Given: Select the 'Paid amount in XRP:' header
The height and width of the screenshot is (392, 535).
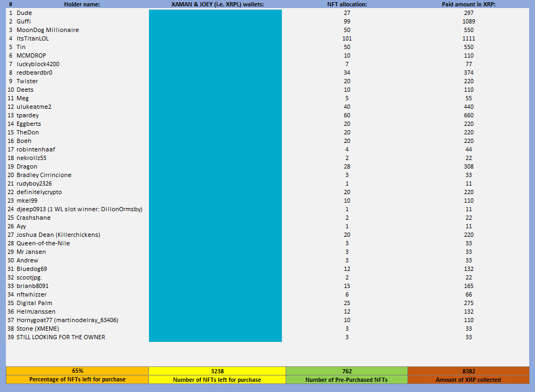Looking at the screenshot, I should tap(468, 4).
